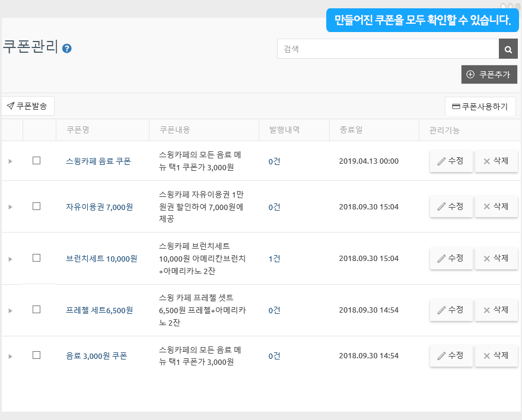Viewport: 522px width, 420px height.
Task: Select the checkbox for 자유이용권 7,000원
Action: coord(36,206)
